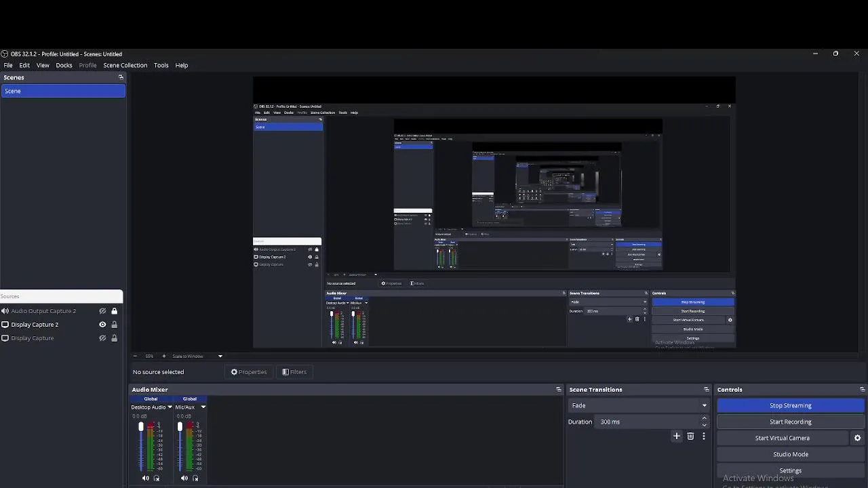Enable Studio Mode
This screenshot has height=488, width=868.
[x=791, y=454]
